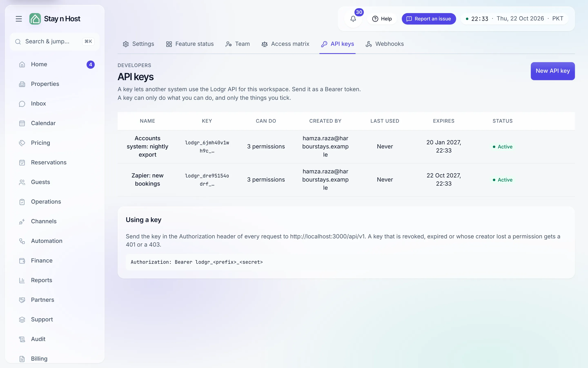Toggle the hamburger sidebar menu
This screenshot has width=588, height=368.
point(19,19)
